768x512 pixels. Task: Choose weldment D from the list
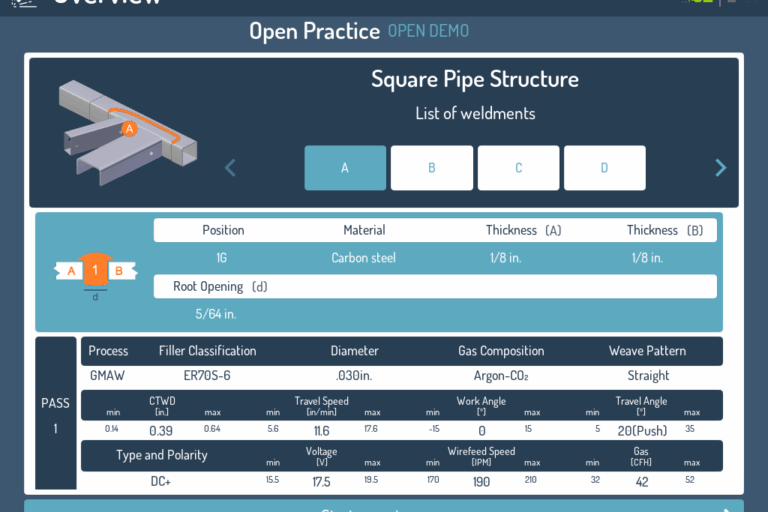click(604, 168)
